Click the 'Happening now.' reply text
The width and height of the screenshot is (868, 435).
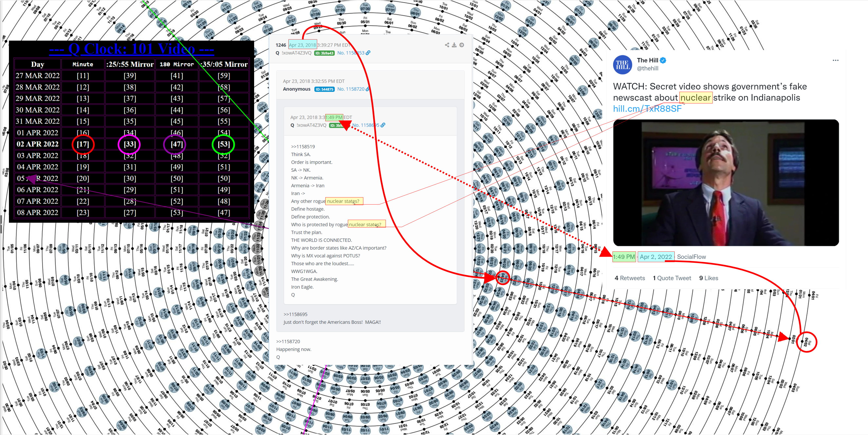(x=294, y=350)
